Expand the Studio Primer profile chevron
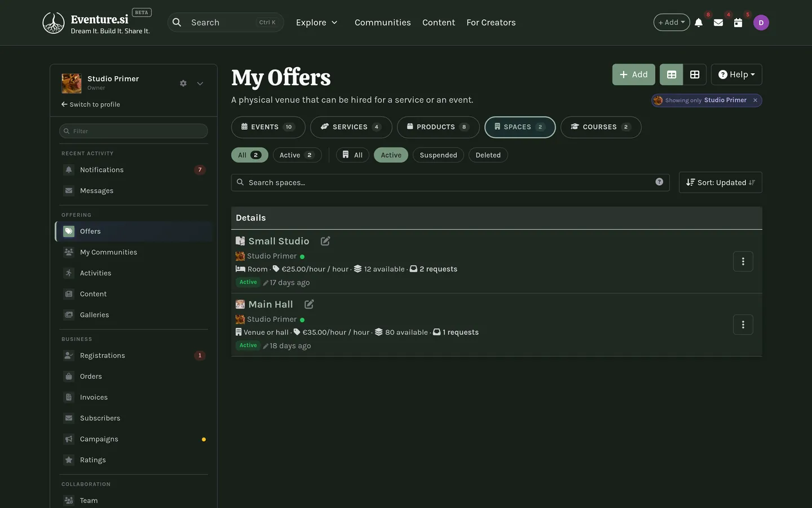The image size is (812, 508). (x=200, y=84)
